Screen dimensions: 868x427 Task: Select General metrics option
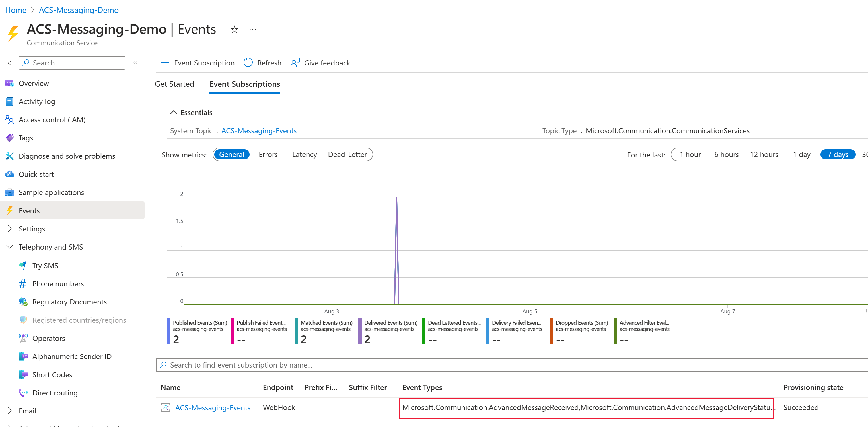coord(232,154)
